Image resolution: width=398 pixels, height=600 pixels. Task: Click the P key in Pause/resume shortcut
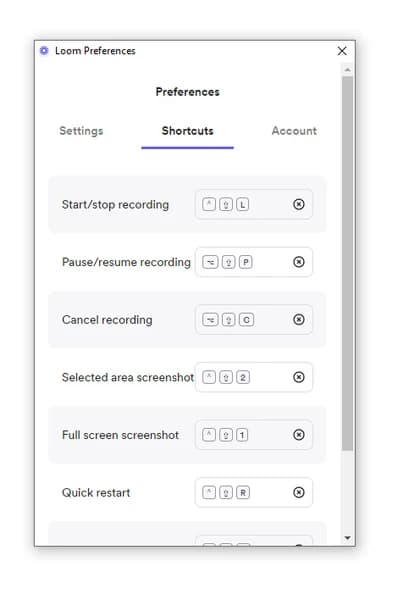246,262
